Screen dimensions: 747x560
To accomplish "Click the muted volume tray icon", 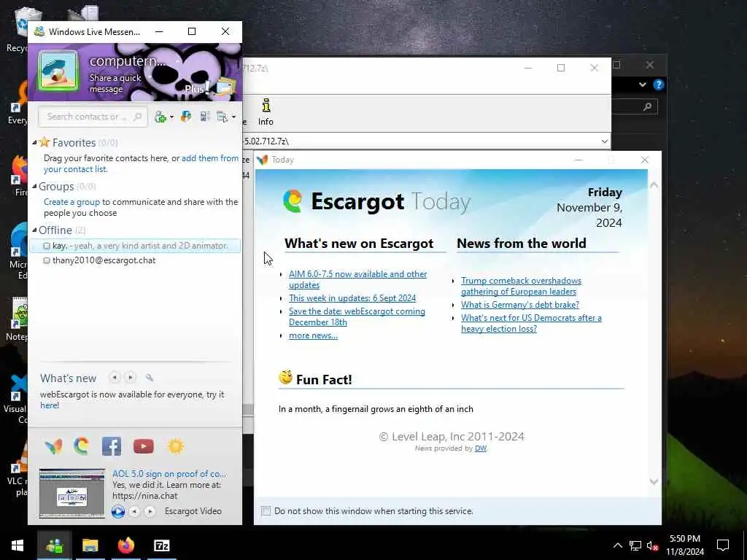I will pos(652,545).
